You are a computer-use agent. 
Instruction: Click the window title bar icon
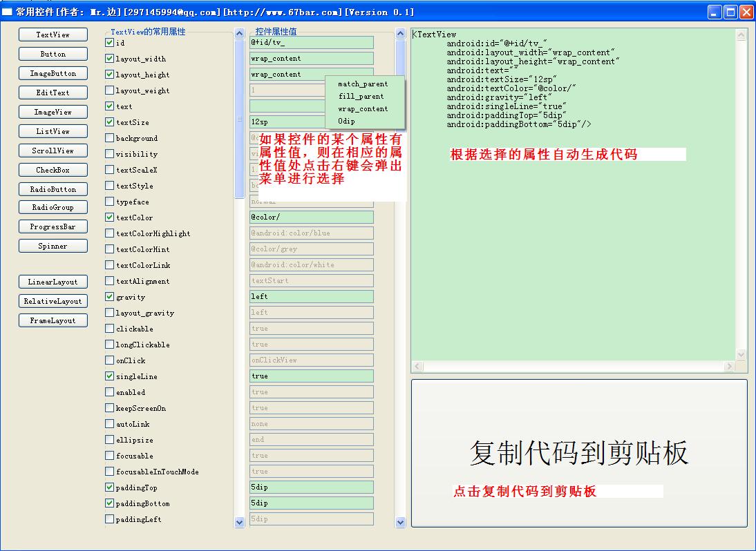point(7,12)
